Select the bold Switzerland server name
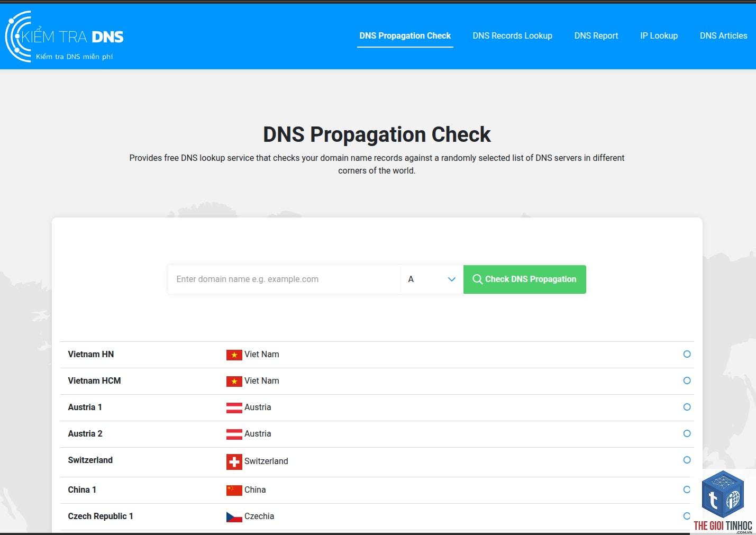The height and width of the screenshot is (535, 756). [90, 460]
